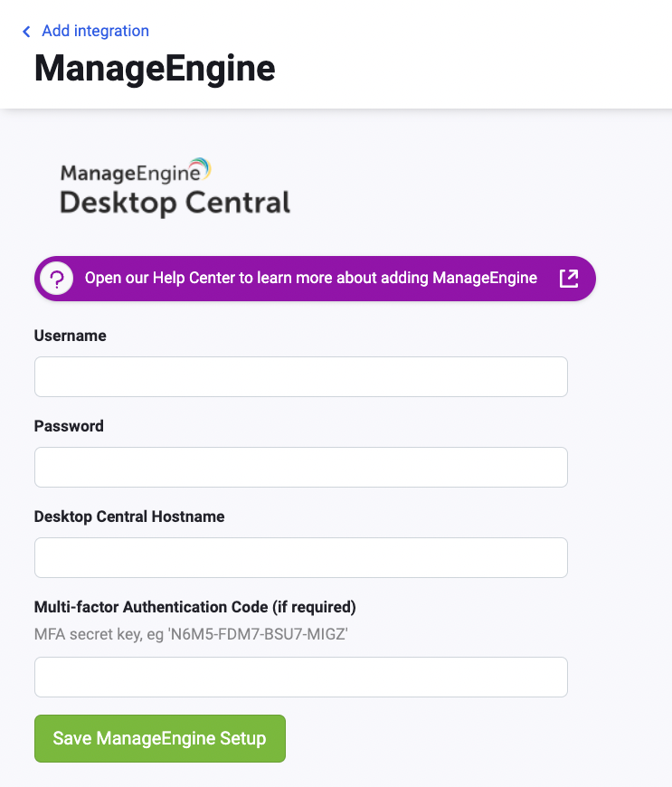Image resolution: width=672 pixels, height=787 pixels.
Task: Select the Multi-factor Authentication Code field
Action: [300, 677]
